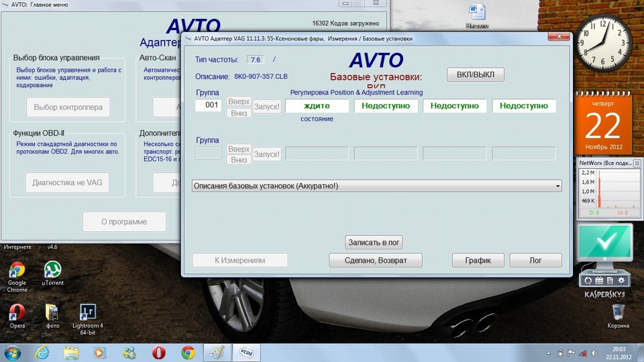The height and width of the screenshot is (362, 644).
Task: Click К Измерениям button
Action: point(240,260)
